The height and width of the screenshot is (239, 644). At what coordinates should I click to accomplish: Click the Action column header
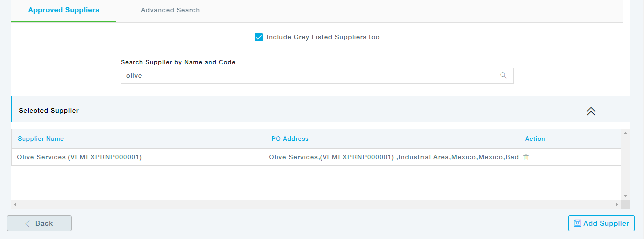coord(535,139)
